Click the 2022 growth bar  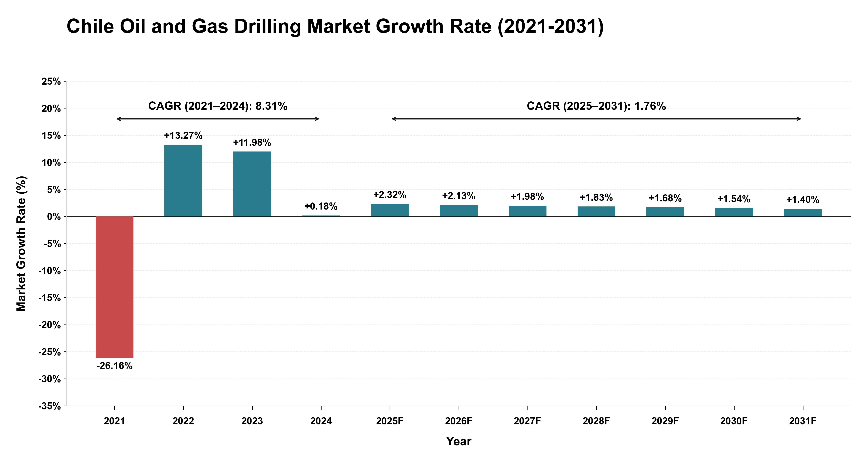[x=183, y=181]
